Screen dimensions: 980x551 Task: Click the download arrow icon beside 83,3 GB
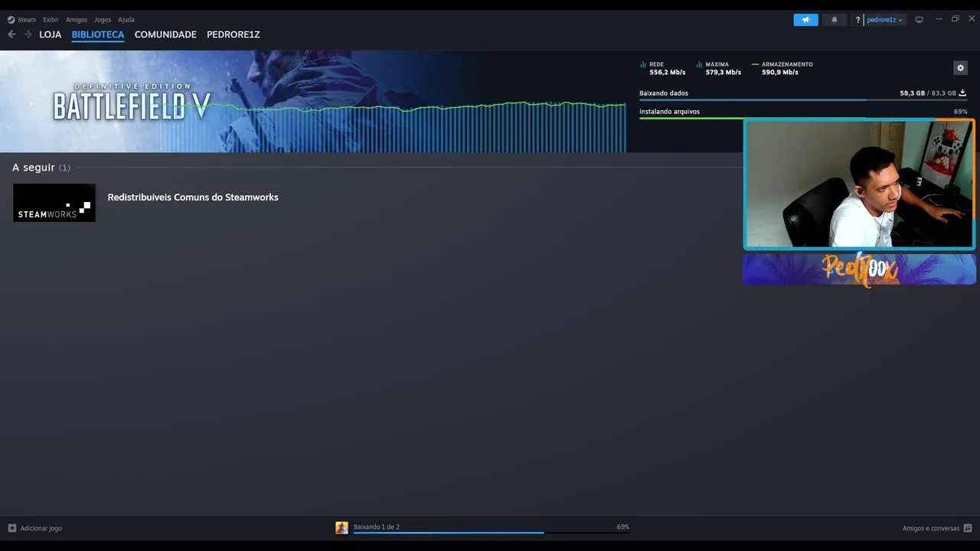pos(962,93)
